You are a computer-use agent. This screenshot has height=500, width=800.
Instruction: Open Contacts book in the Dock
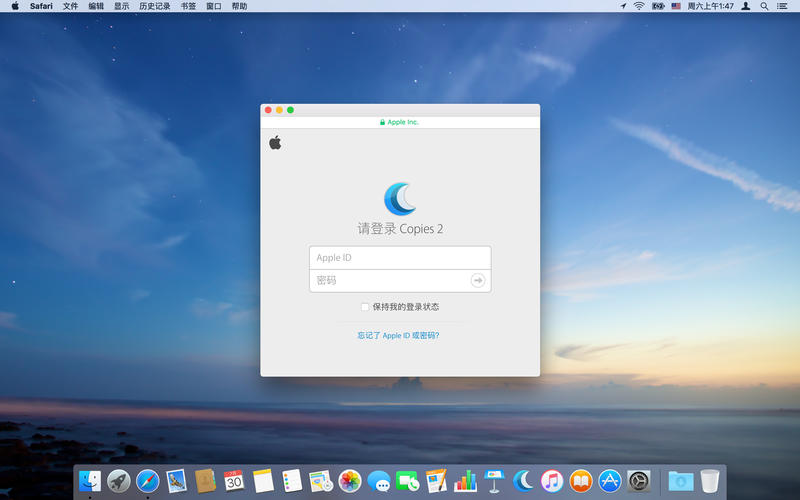tap(206, 481)
